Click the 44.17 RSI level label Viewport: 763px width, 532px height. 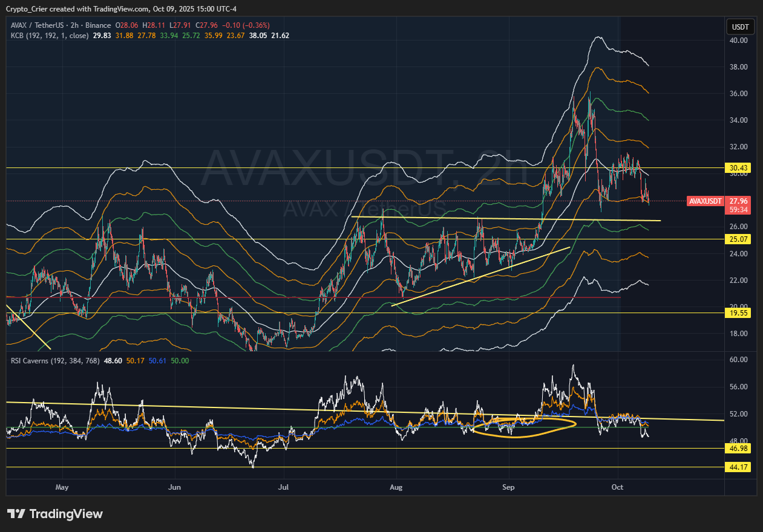point(739,467)
